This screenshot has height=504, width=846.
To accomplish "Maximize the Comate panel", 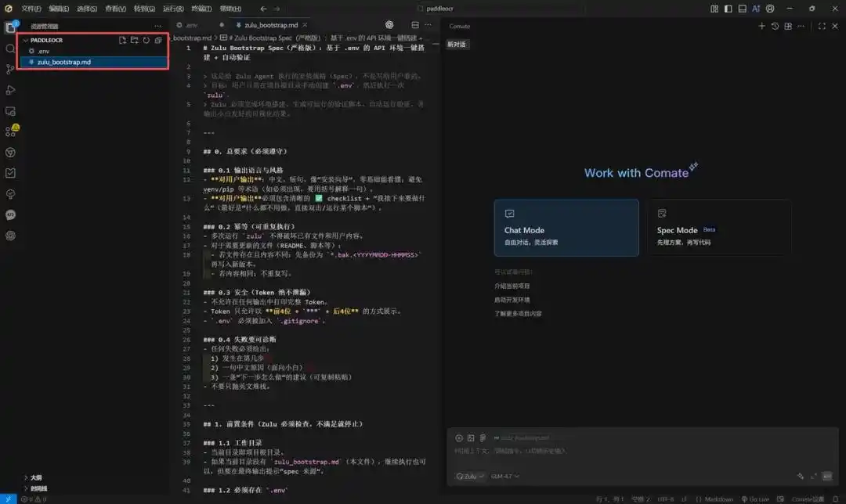I will (x=822, y=26).
